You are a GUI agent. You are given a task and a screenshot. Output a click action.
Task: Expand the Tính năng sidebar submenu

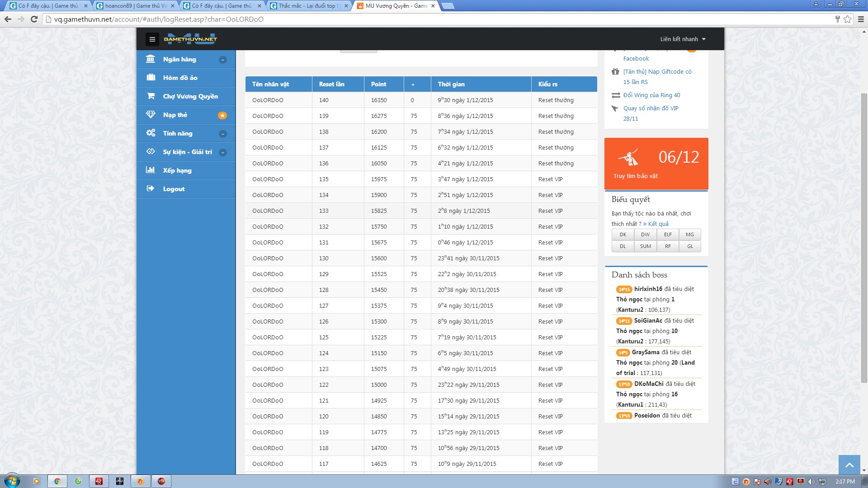222,134
